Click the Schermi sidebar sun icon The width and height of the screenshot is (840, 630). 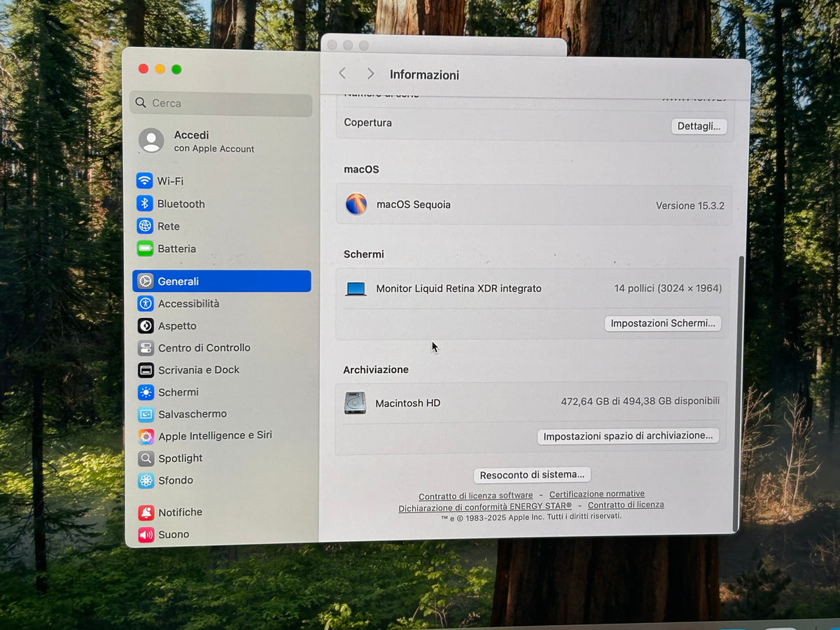pos(146,392)
